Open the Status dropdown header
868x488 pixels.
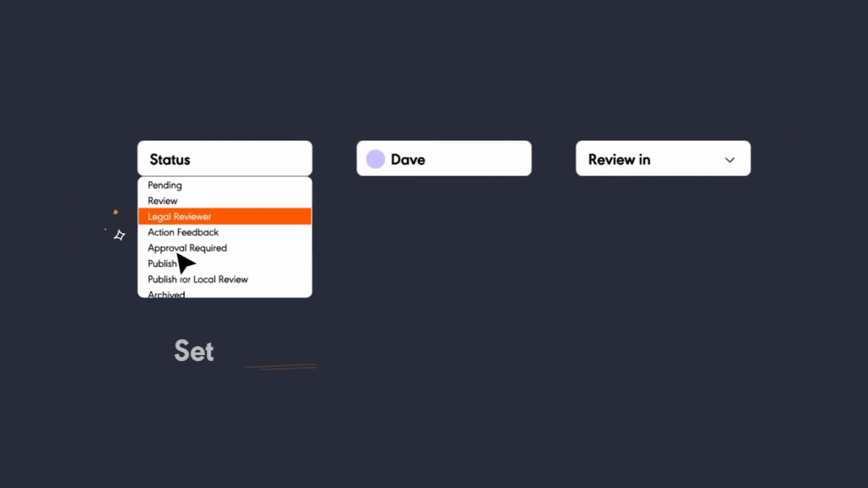225,159
